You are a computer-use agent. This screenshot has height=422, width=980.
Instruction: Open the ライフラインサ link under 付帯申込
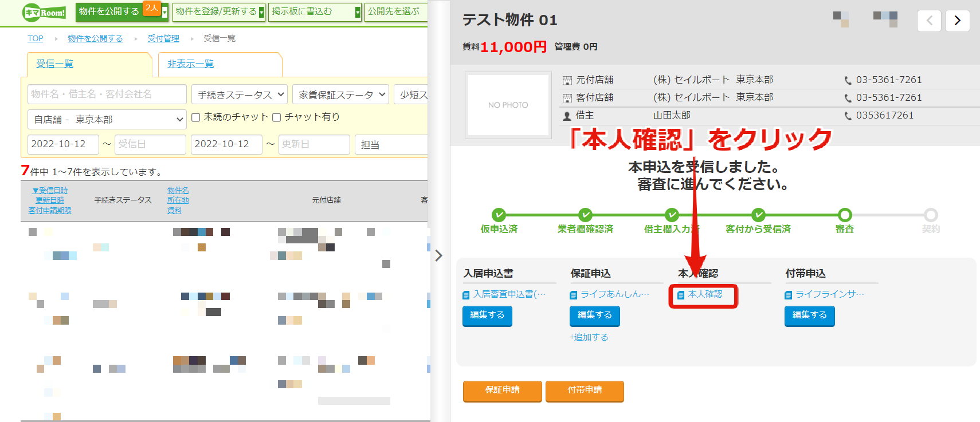click(830, 294)
